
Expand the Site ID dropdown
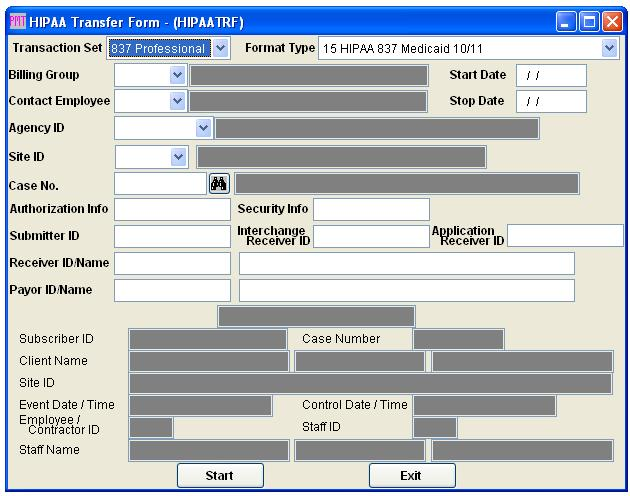[178, 157]
